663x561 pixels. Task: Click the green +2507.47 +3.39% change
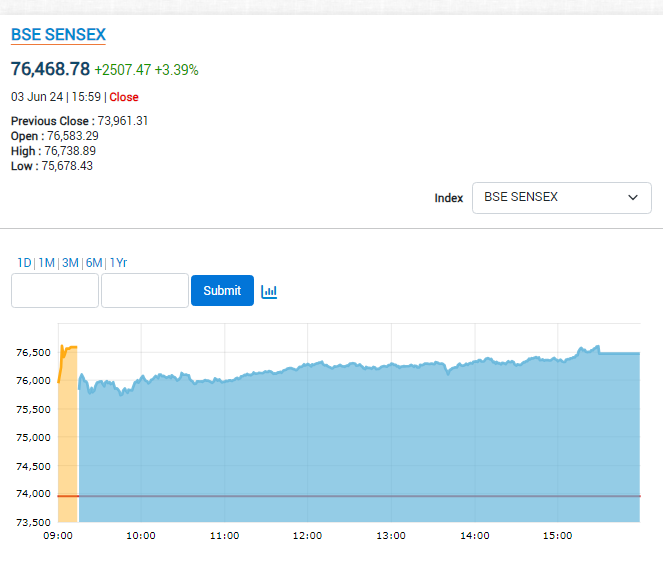coord(146,70)
